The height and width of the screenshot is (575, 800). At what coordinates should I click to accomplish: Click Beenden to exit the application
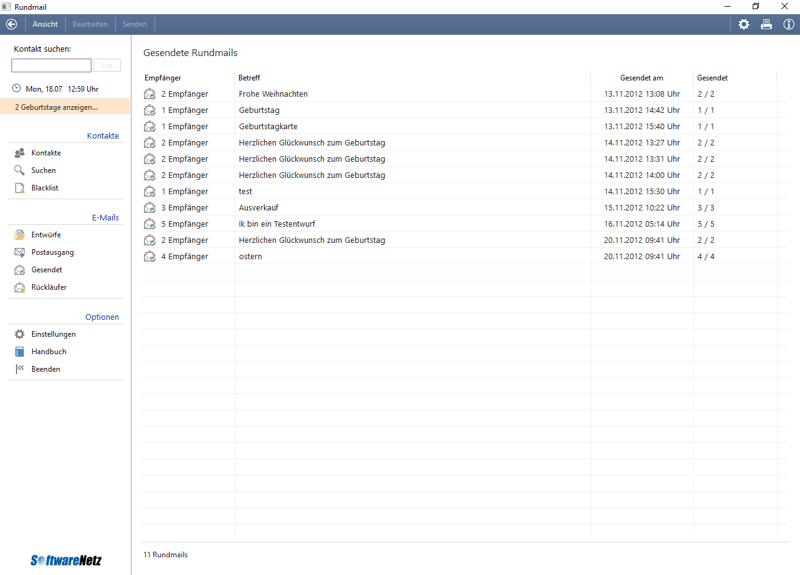(x=45, y=369)
